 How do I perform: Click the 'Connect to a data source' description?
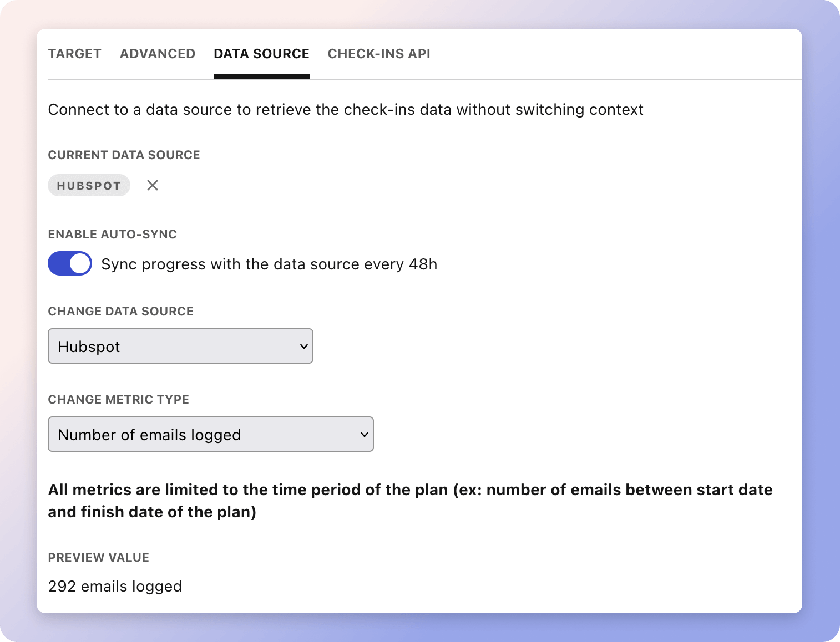click(345, 110)
